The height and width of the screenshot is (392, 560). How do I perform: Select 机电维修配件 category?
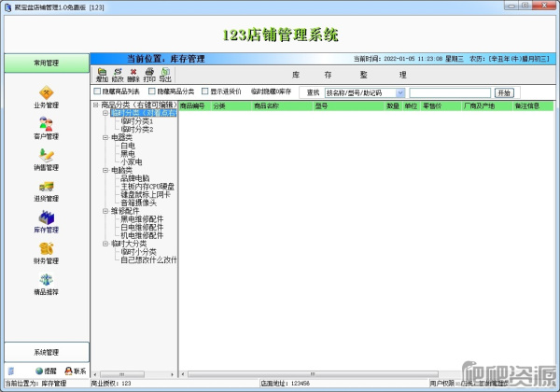(x=142, y=235)
